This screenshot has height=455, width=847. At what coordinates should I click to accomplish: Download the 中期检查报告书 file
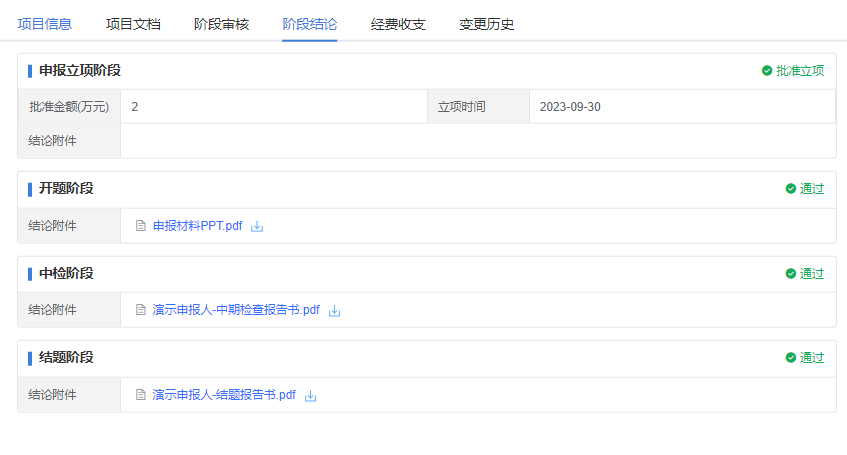(335, 311)
